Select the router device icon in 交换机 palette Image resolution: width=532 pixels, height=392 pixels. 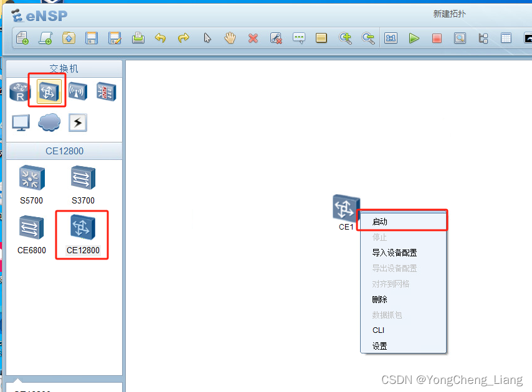pyautogui.click(x=19, y=91)
